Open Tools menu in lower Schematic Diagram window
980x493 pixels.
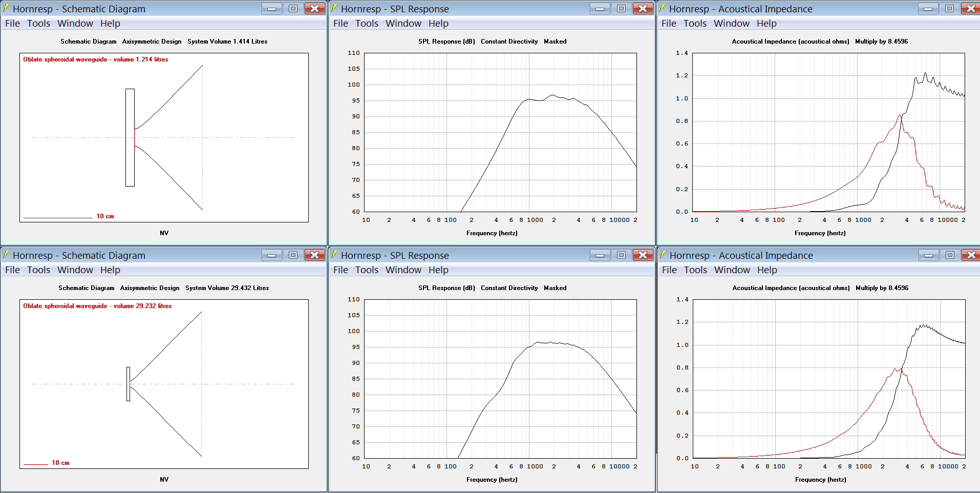click(x=38, y=270)
